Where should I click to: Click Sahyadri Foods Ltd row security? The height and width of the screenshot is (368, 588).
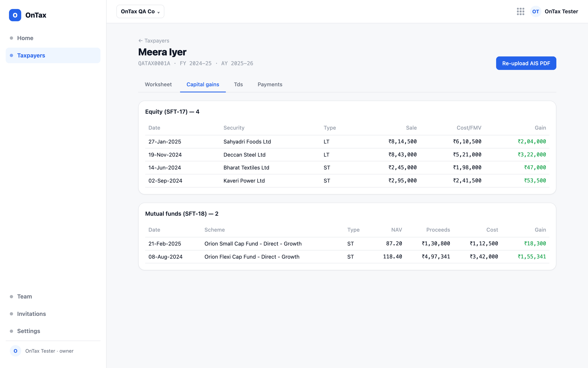click(247, 142)
